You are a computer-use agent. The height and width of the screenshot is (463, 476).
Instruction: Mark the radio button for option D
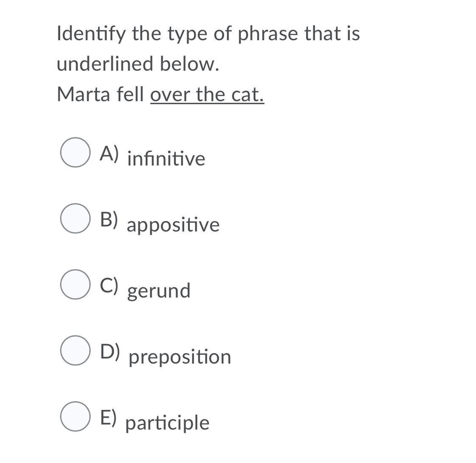(75, 350)
